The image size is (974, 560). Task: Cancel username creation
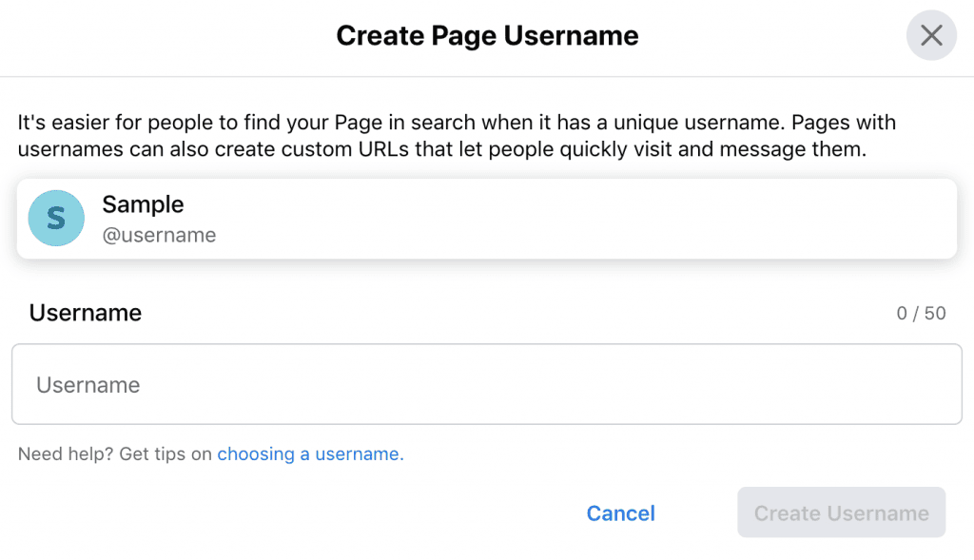[x=620, y=513]
